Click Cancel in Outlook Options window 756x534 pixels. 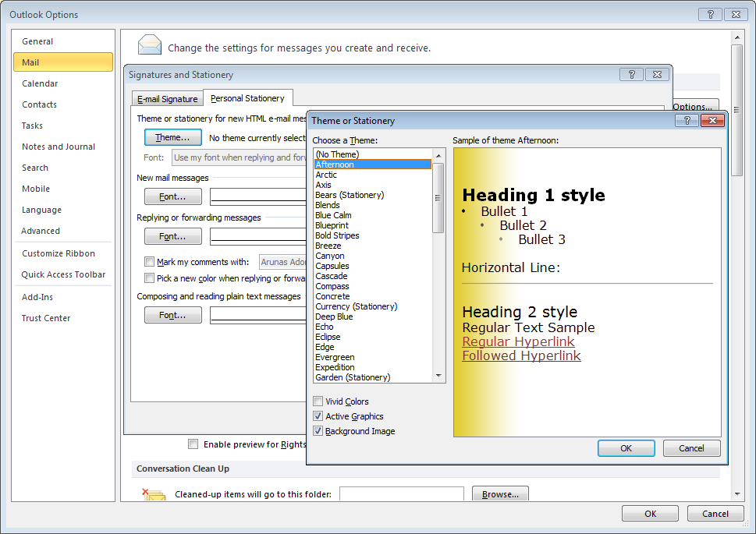click(x=715, y=514)
